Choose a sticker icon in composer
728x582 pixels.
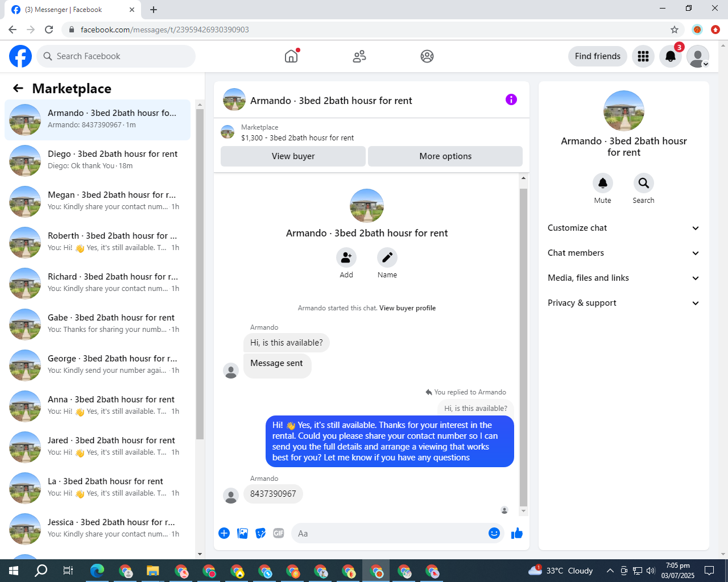click(x=260, y=533)
